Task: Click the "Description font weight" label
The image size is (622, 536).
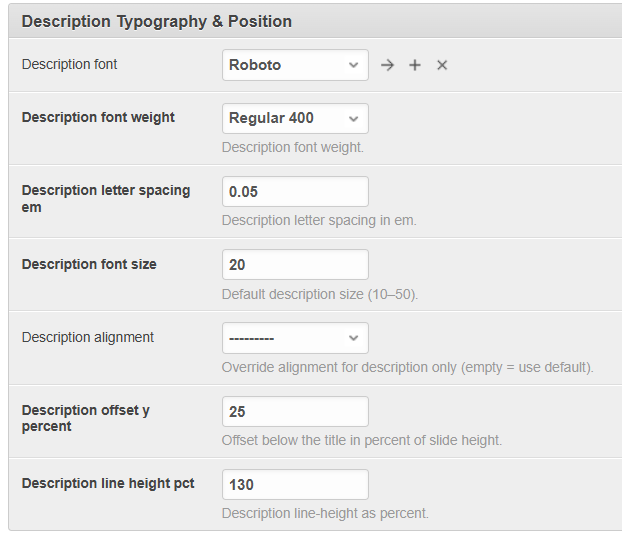Action: [x=98, y=118]
